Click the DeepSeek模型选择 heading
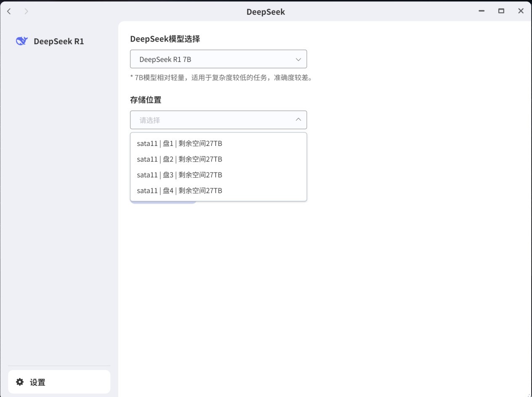The width and height of the screenshot is (532, 397). pos(165,39)
